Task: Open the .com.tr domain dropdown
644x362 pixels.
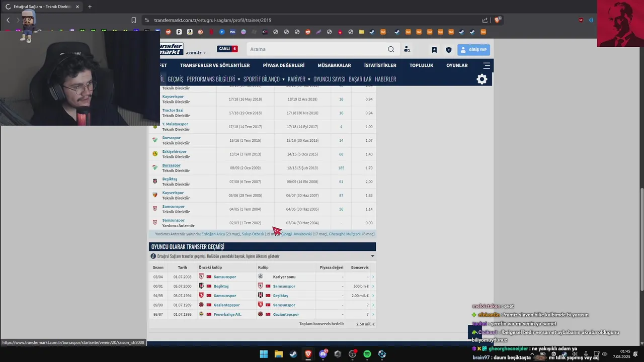Action: [x=196, y=53]
